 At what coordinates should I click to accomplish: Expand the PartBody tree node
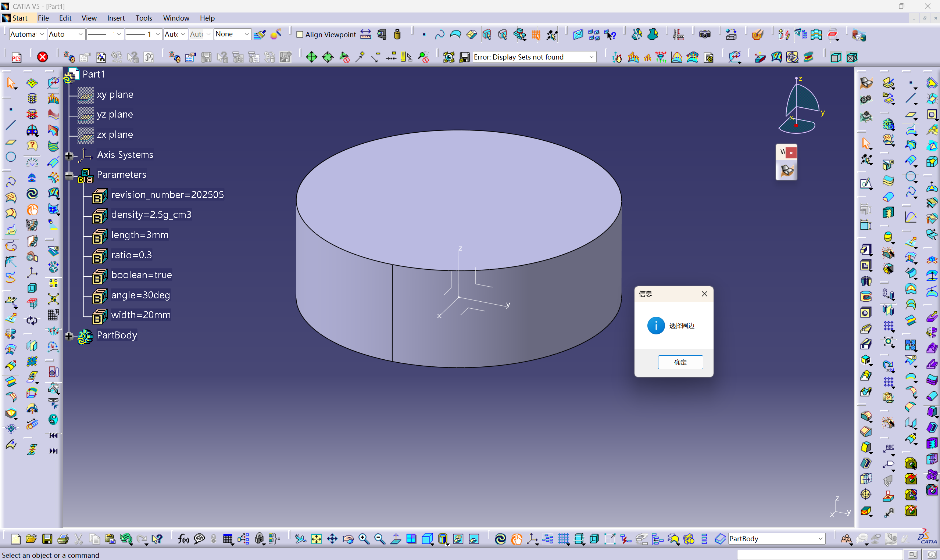coord(69,335)
